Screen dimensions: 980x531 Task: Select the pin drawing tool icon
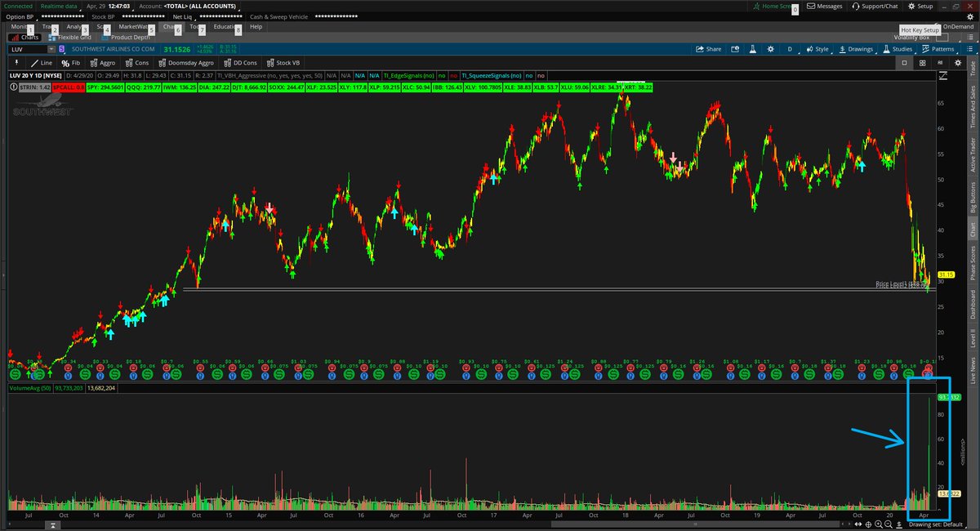coord(16,62)
